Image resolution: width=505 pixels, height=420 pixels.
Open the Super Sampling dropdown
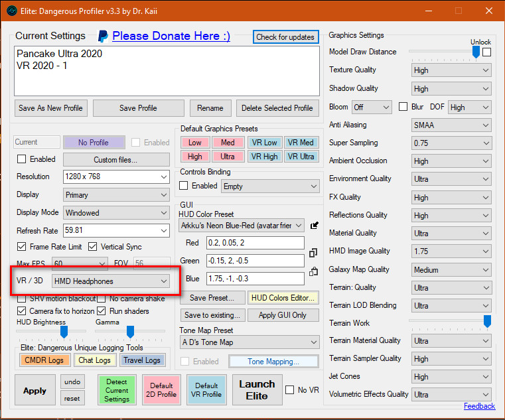(x=451, y=143)
